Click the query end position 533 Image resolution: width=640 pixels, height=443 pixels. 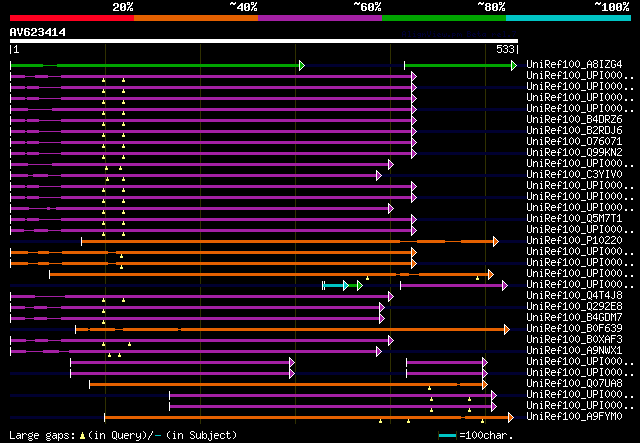(x=505, y=49)
